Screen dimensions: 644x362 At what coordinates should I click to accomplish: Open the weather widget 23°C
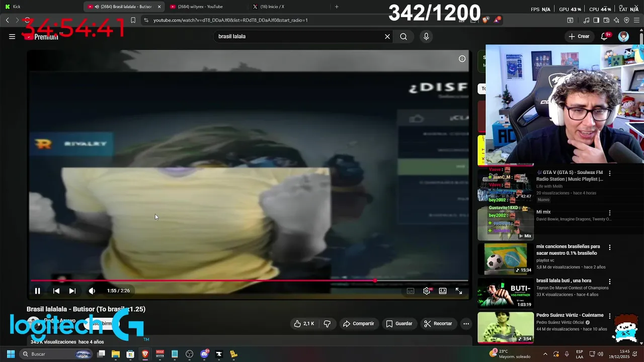pyautogui.click(x=510, y=354)
